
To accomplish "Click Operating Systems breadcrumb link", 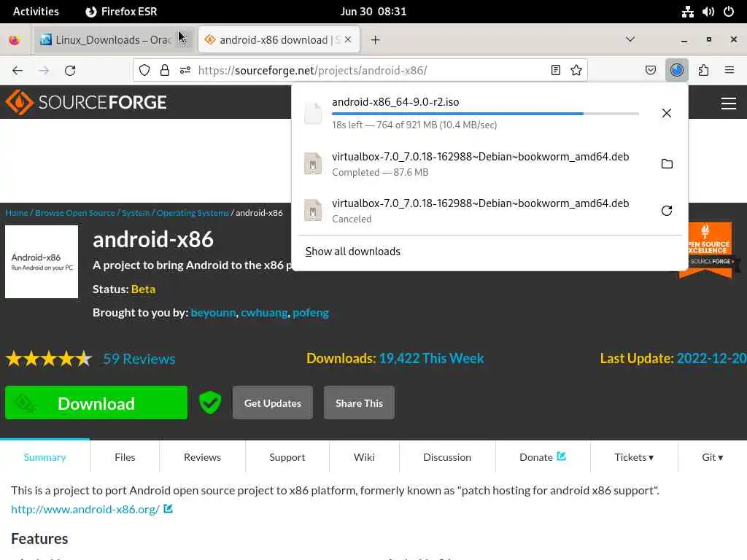I will click(x=193, y=213).
